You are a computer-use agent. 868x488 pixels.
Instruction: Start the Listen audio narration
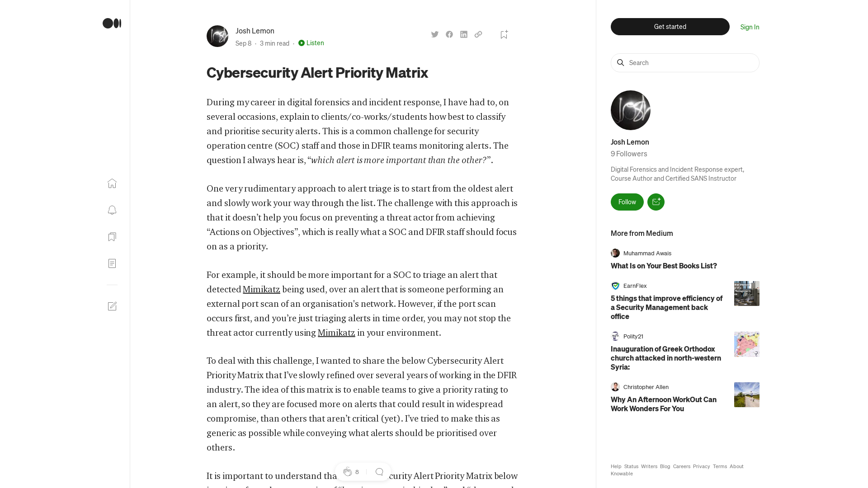(311, 43)
